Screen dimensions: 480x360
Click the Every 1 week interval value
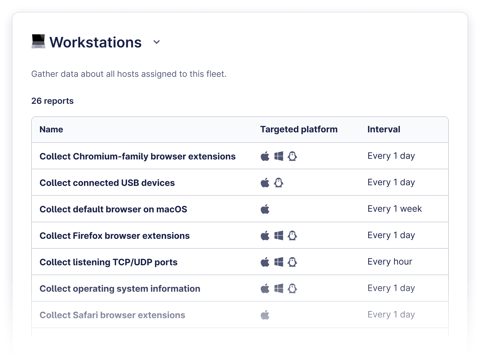[x=394, y=209]
